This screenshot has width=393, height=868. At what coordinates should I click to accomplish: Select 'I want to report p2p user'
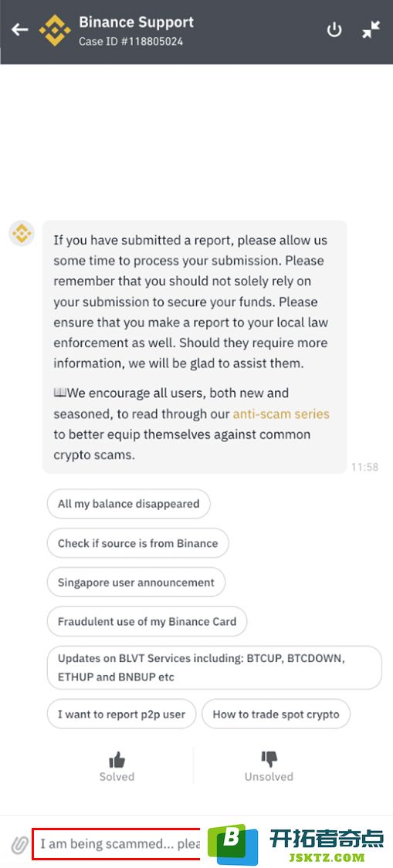(121, 714)
